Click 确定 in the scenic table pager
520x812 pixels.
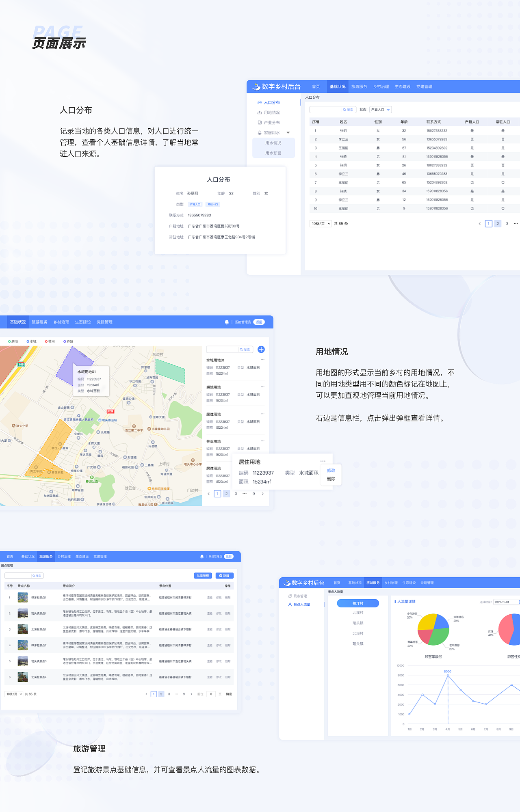[x=229, y=694]
